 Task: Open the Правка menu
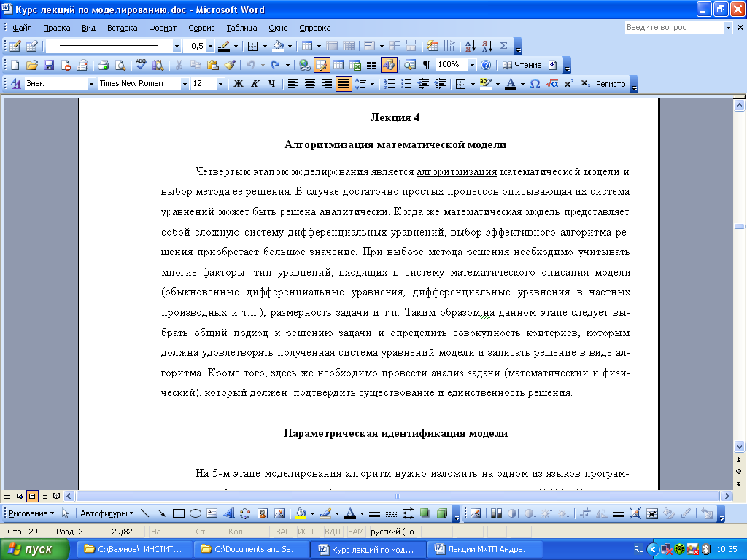(x=57, y=28)
